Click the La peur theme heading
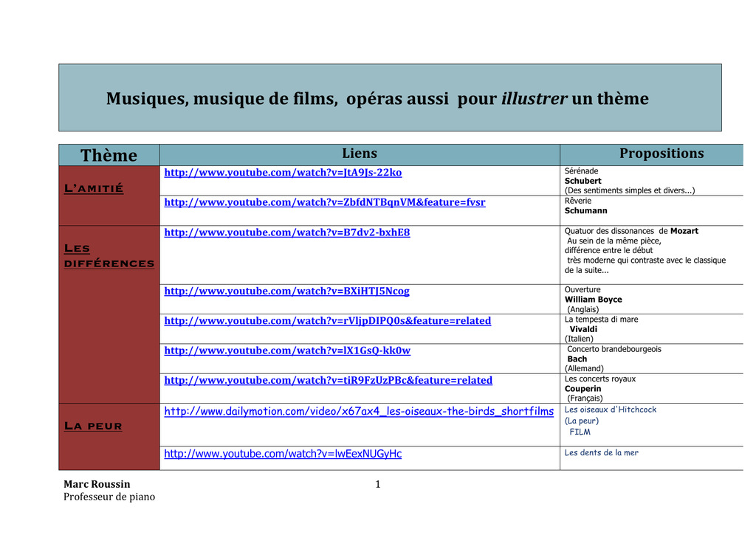This screenshot has height=535, width=756. (93, 426)
